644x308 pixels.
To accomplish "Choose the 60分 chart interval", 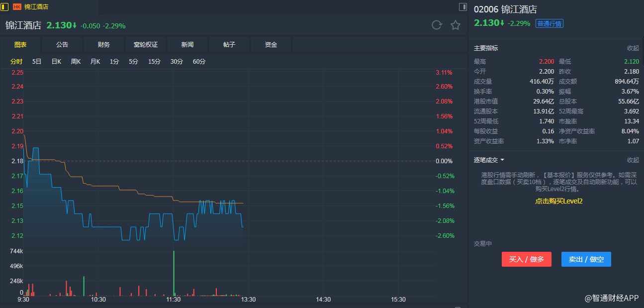I will (199, 62).
